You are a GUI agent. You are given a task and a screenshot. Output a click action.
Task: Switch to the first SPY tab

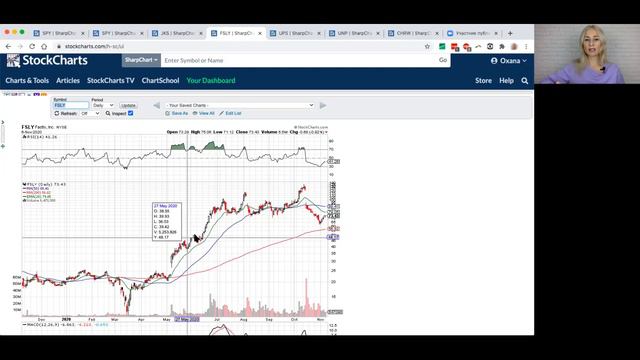point(58,33)
